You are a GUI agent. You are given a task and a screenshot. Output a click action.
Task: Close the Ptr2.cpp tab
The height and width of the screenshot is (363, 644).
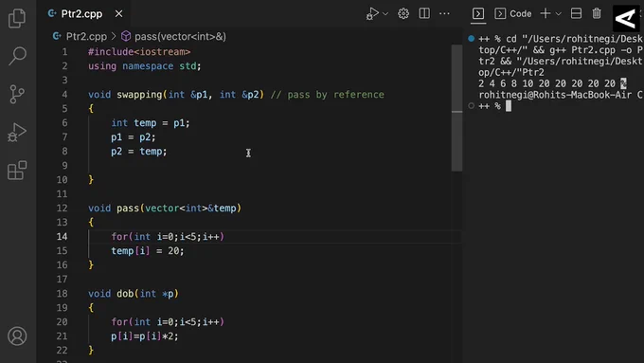(x=118, y=14)
